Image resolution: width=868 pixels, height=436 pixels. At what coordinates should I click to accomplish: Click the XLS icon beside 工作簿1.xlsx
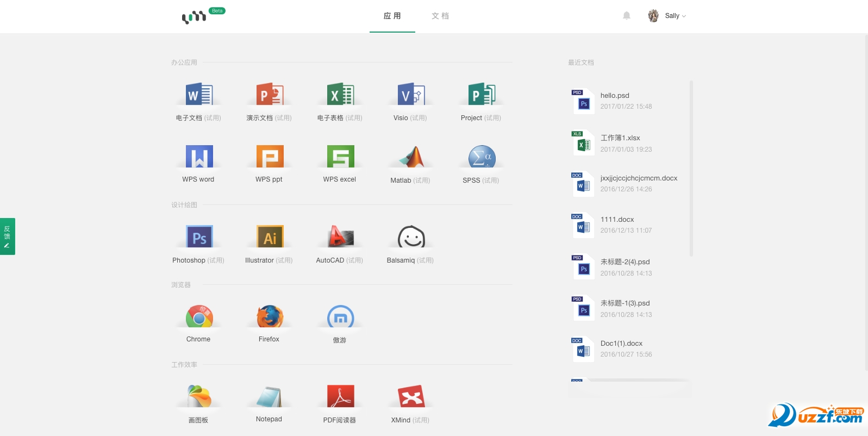583,143
